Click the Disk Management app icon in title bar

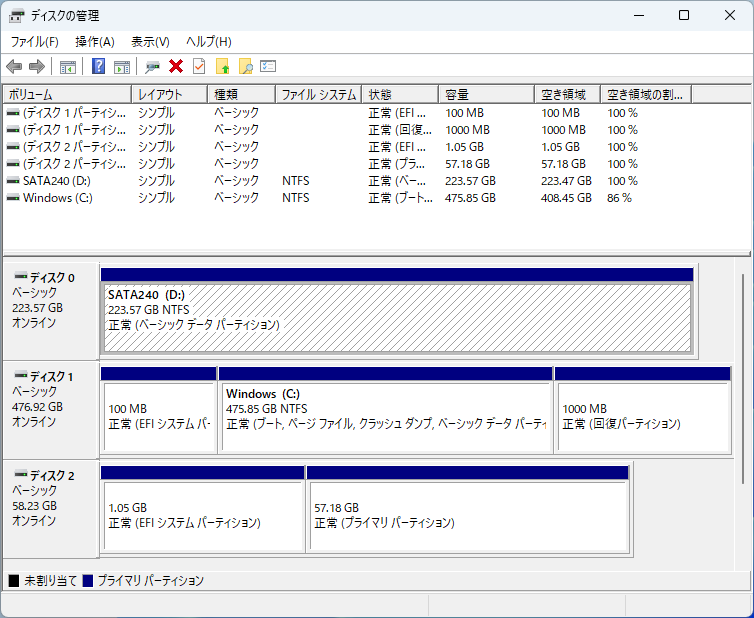[x=16, y=16]
